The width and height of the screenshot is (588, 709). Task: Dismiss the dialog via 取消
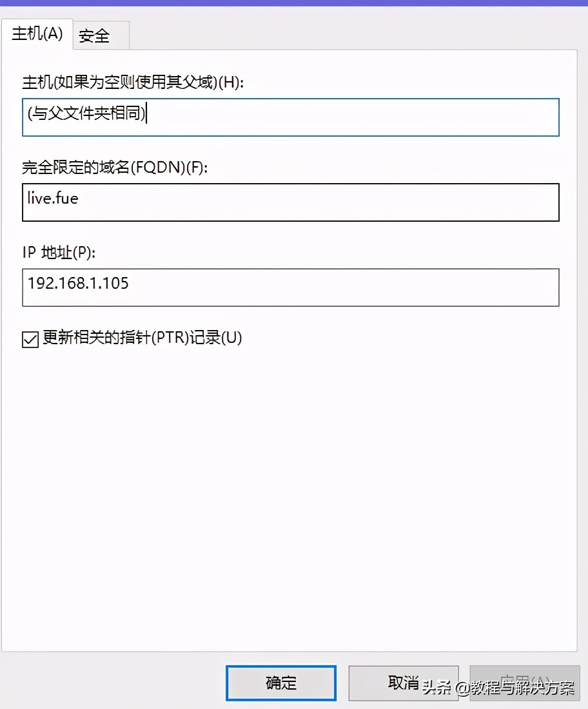tap(403, 683)
